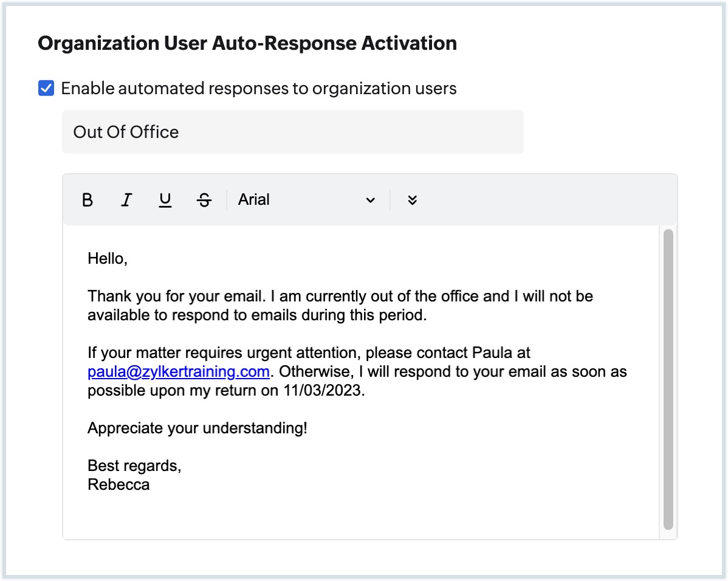Enable automated responses to organization users
Screen dimensions: 728x581
coord(45,88)
